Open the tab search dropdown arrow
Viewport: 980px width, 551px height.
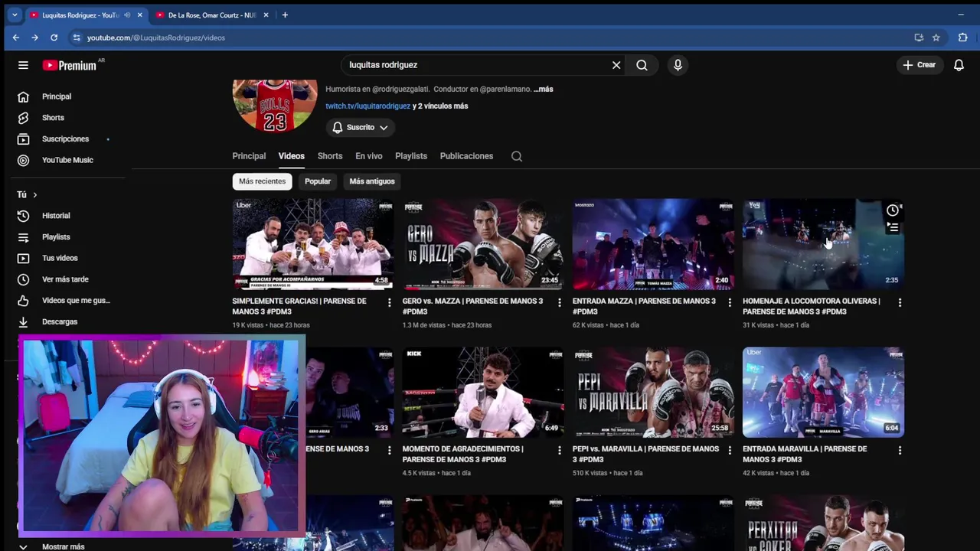15,15
